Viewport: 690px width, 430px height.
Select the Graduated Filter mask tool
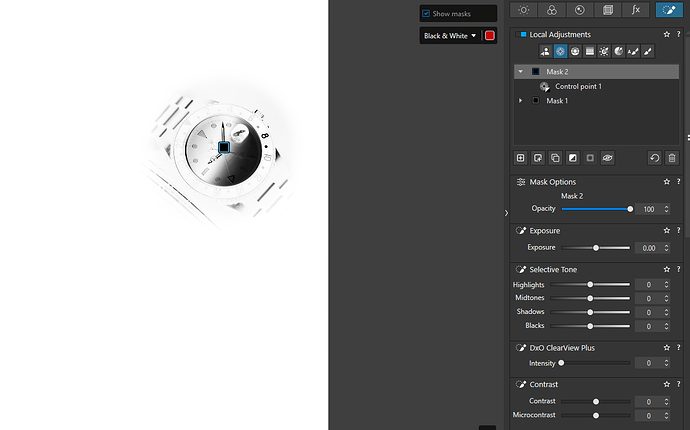point(589,51)
